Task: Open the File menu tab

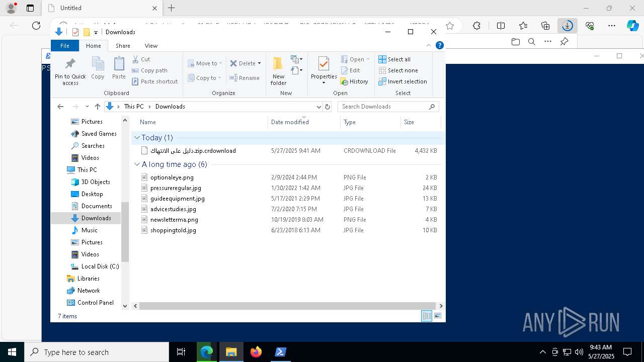Action: (x=65, y=46)
